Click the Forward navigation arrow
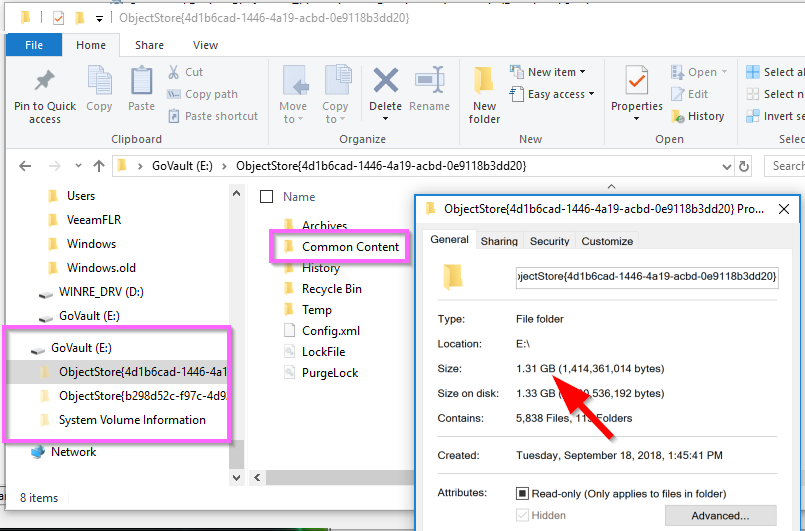 (54, 166)
